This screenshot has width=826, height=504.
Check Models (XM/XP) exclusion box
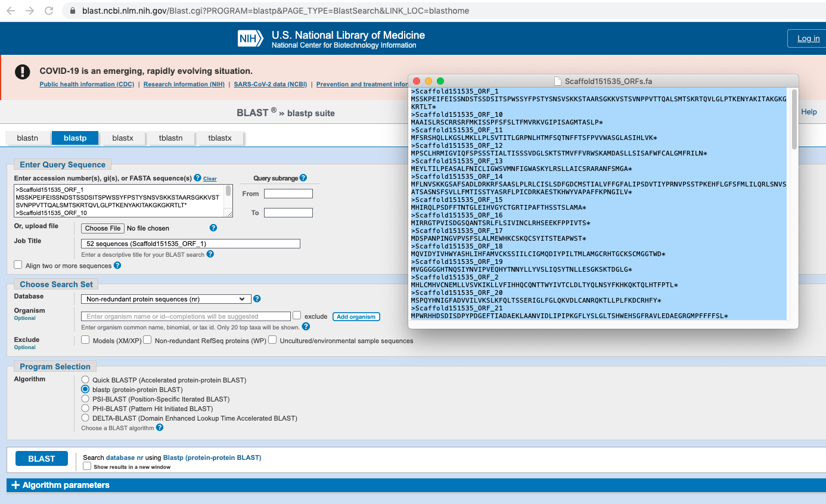pyautogui.click(x=85, y=340)
